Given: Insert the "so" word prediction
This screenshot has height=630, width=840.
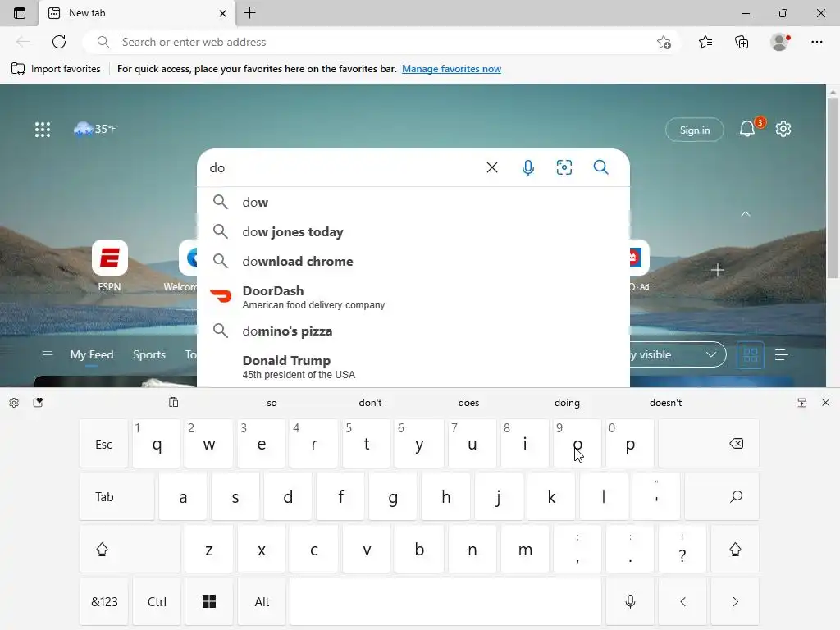Looking at the screenshot, I should click(x=272, y=402).
